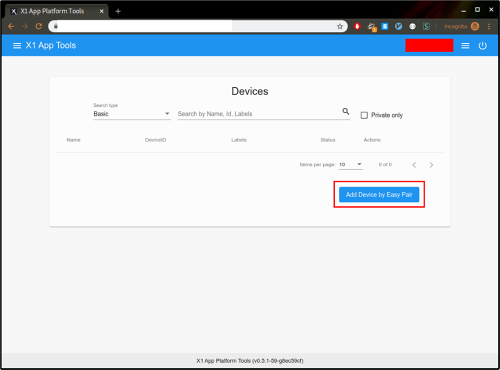Go to next page with right chevron
500x370 pixels.
tap(431, 165)
